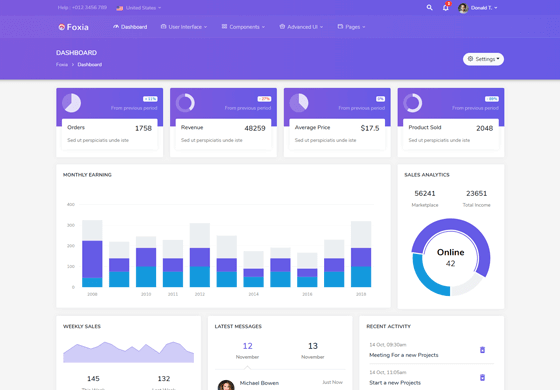This screenshot has width=560, height=390.
Task: Click the Weekly Sales area chart
Action: (129, 352)
